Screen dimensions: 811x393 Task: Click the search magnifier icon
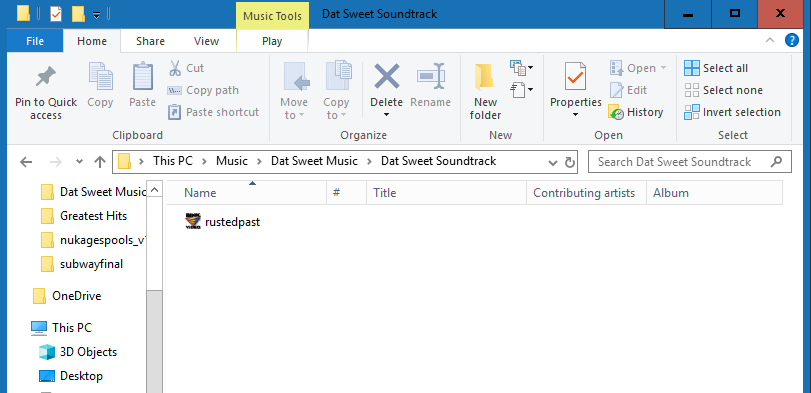click(776, 162)
